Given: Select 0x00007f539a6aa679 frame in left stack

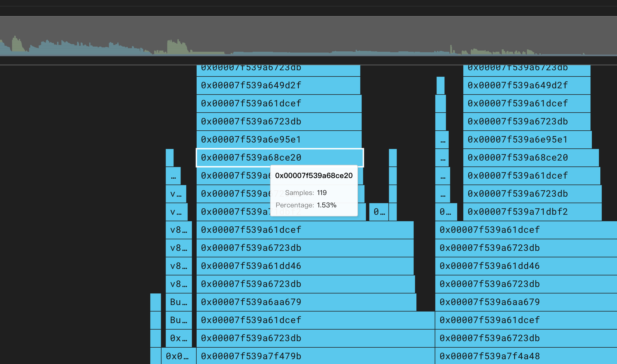Looking at the screenshot, I should (x=306, y=302).
